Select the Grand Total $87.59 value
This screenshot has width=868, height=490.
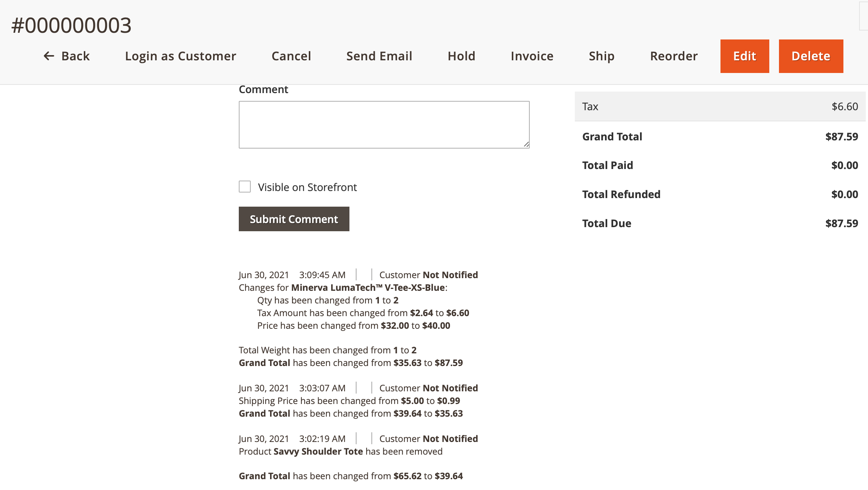(842, 137)
